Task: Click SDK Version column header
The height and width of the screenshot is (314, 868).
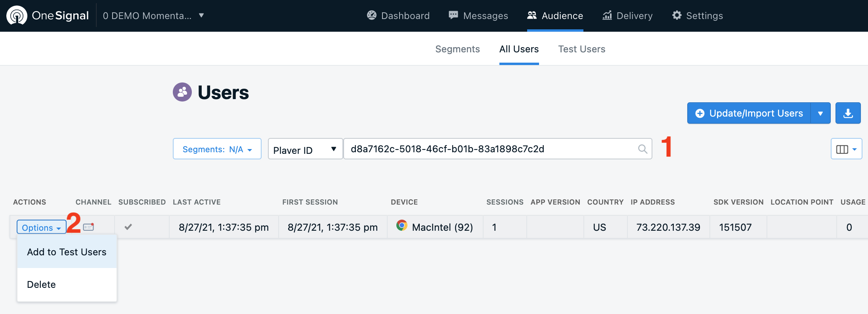Action: coord(738,202)
